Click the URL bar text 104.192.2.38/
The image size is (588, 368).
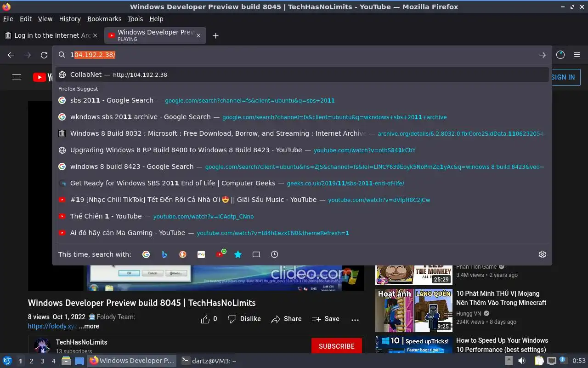pos(93,55)
